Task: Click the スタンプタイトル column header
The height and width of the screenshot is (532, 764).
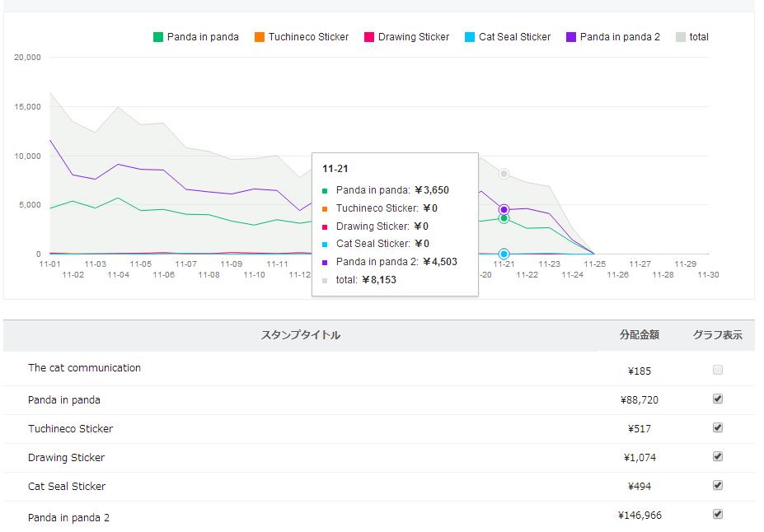Action: tap(301, 335)
